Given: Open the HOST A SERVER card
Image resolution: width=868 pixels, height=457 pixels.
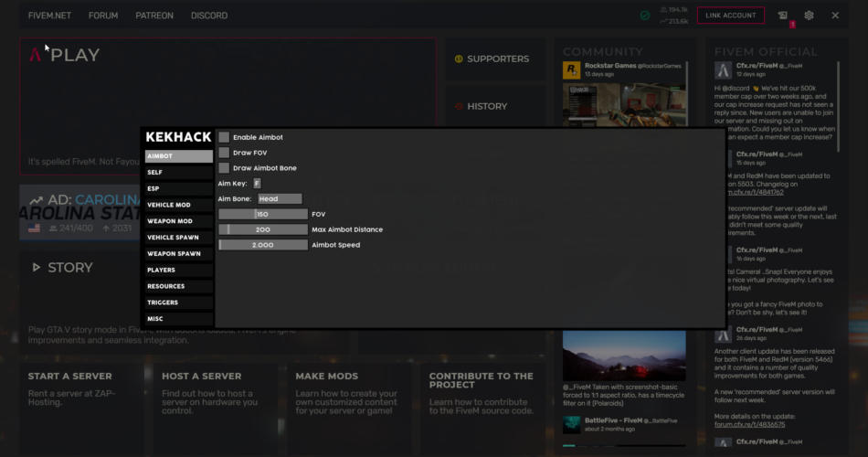Looking at the screenshot, I should pos(215,409).
